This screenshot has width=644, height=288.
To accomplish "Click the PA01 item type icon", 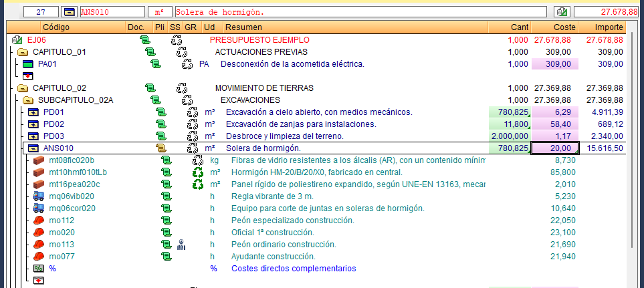I will tap(28, 64).
